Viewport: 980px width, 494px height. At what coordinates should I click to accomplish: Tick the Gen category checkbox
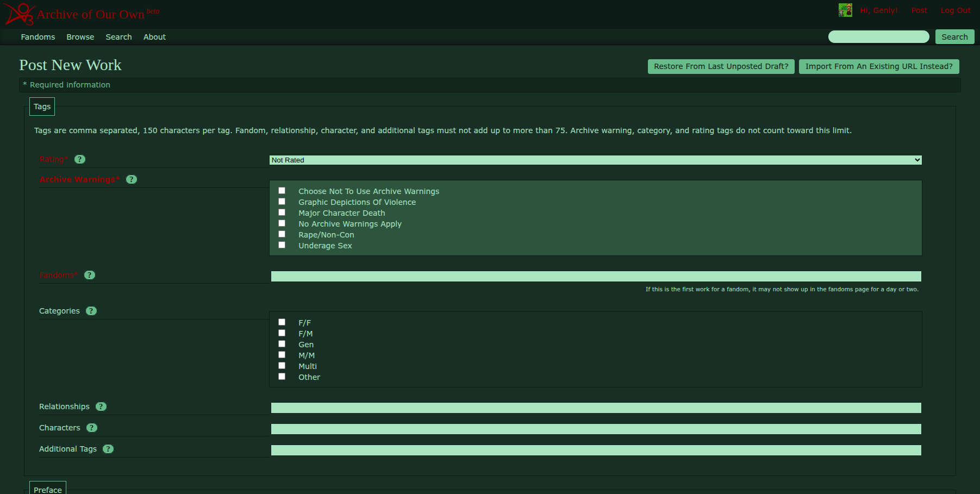pos(282,344)
